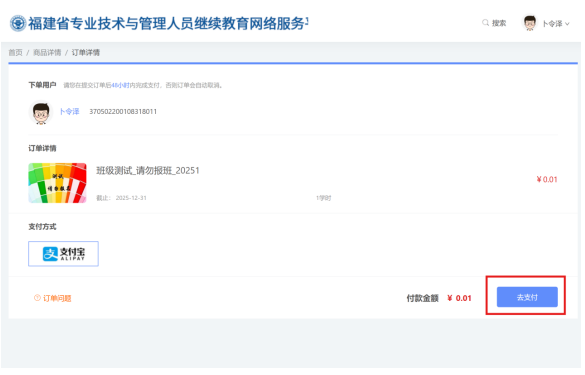Click the 订单详情 breadcrumb

click(86, 53)
